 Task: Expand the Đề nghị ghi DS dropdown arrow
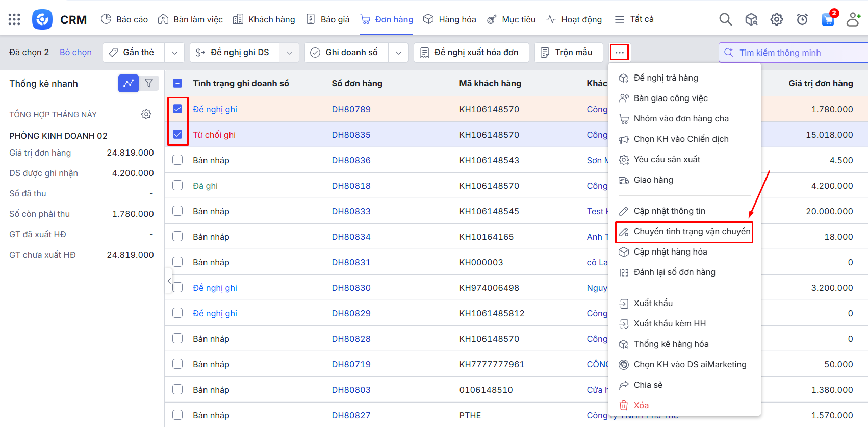[289, 53]
